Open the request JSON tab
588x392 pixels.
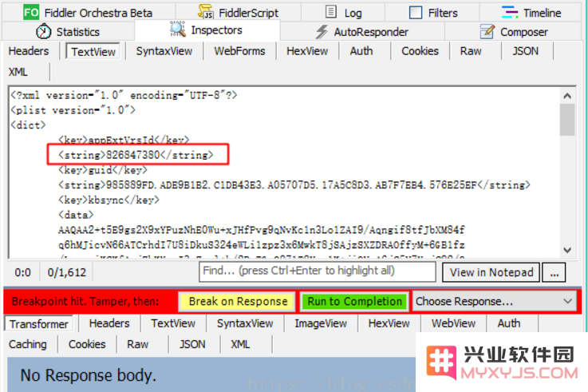pyautogui.click(x=526, y=51)
